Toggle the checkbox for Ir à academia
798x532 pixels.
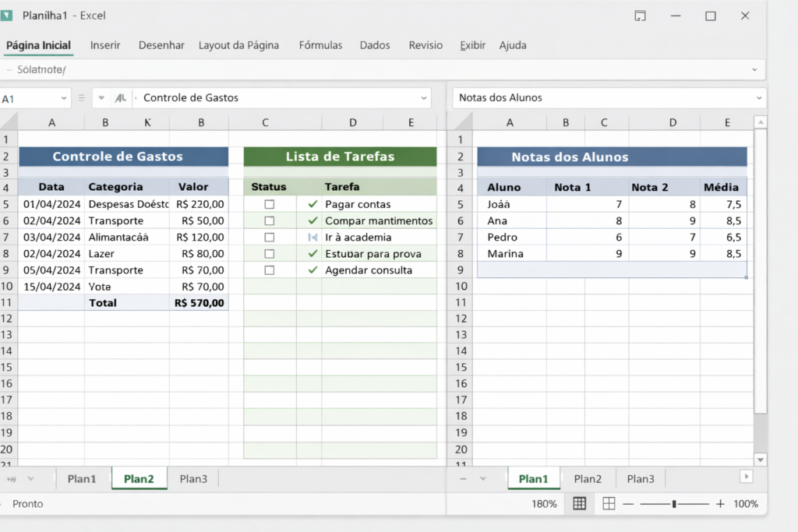(270, 238)
